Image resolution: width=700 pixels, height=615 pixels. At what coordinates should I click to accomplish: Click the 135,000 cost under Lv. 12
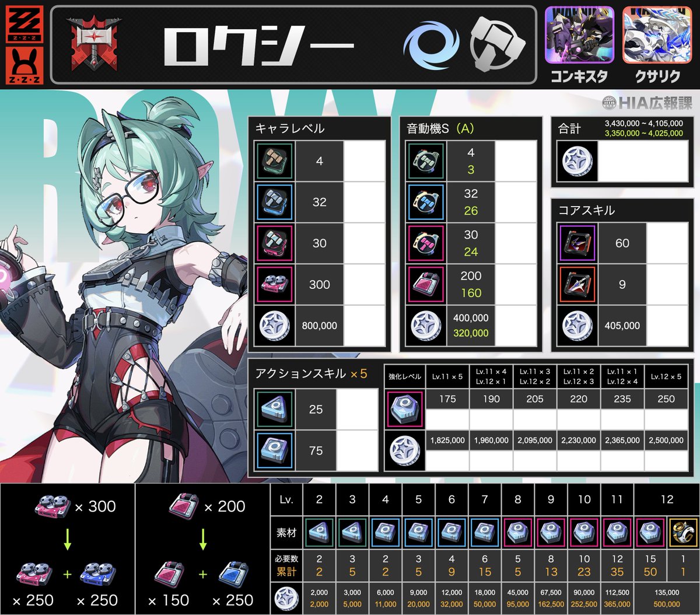[666, 593]
